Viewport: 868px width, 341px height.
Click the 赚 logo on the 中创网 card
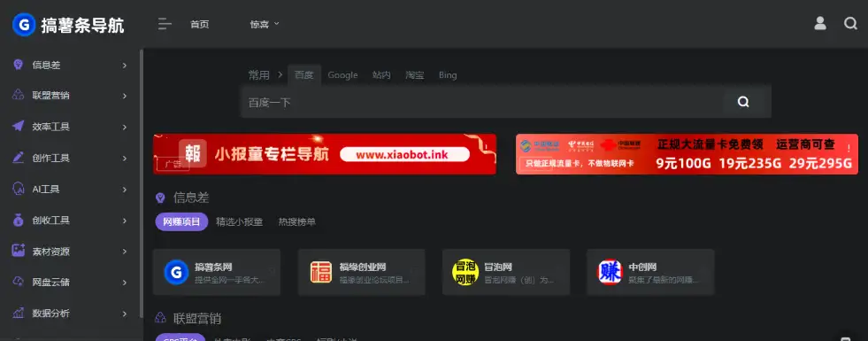click(610, 272)
